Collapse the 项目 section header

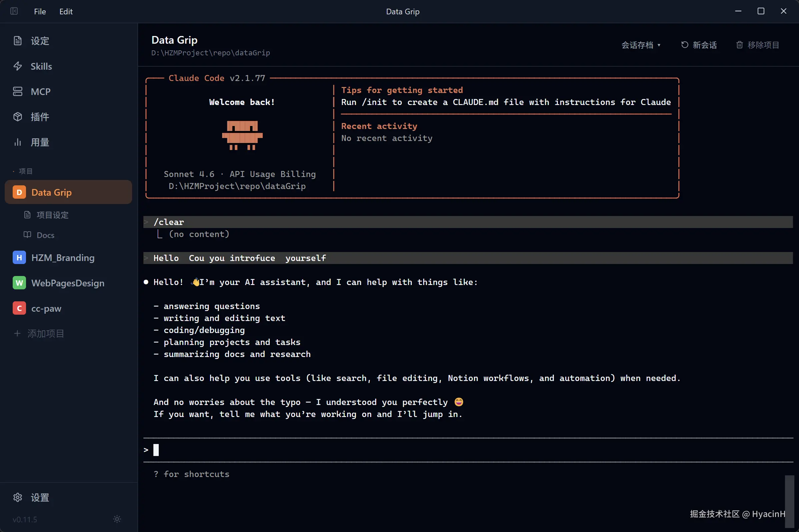pyautogui.click(x=25, y=171)
